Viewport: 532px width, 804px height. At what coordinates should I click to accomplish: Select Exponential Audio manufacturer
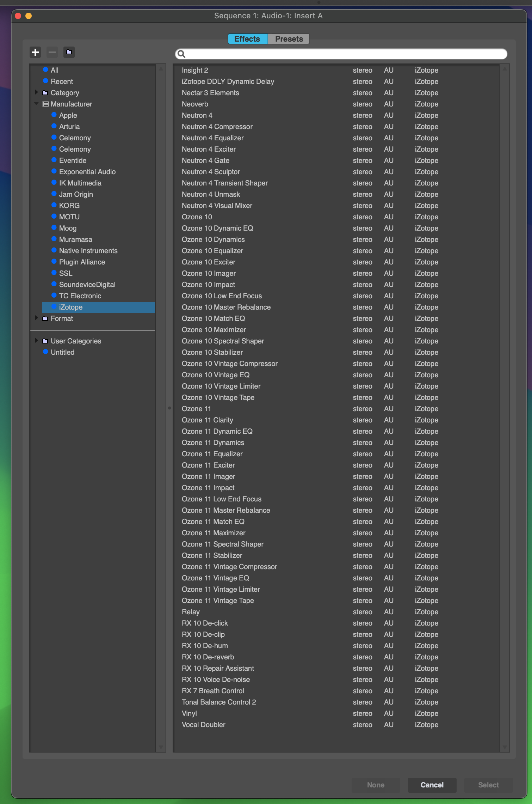(x=87, y=172)
